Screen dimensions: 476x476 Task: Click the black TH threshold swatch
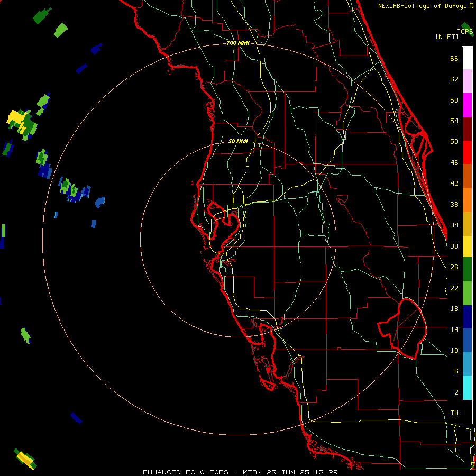coord(467,411)
